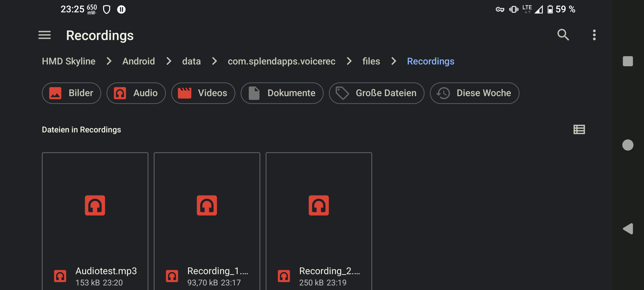
Task: Filter by Große Dateien chip
Action: tap(376, 93)
